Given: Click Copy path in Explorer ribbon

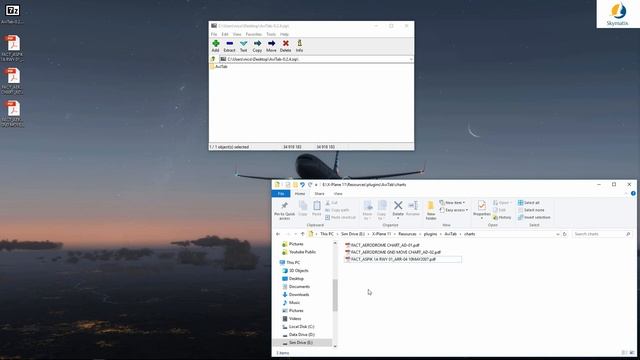Looking at the screenshot, I should (337, 210).
